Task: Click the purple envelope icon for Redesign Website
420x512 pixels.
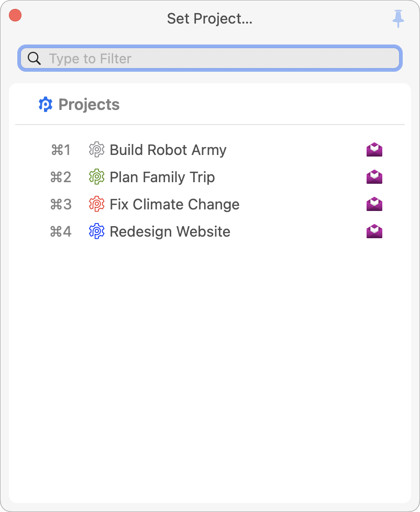Action: coord(374,232)
